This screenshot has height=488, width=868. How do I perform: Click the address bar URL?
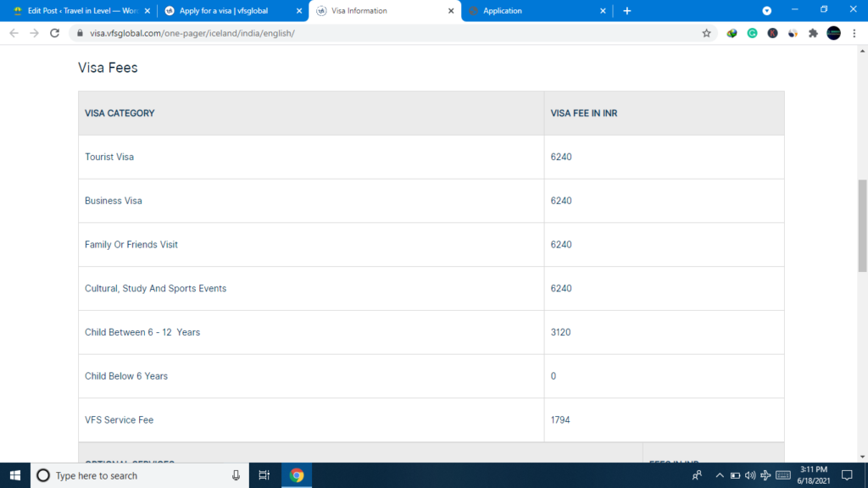tap(192, 33)
